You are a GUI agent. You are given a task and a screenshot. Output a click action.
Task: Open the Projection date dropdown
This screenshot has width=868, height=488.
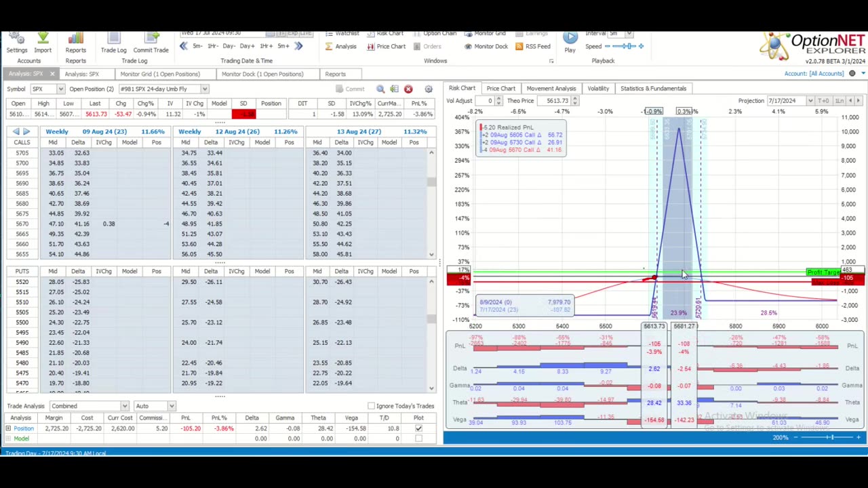click(810, 100)
